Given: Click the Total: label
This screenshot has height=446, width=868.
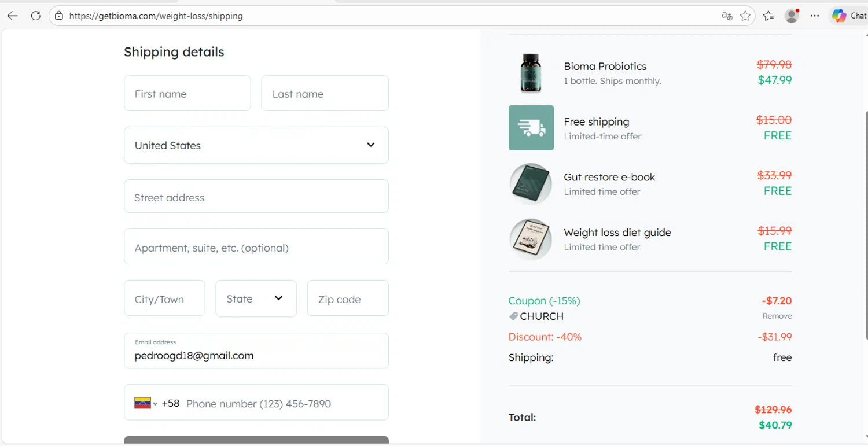Looking at the screenshot, I should [x=522, y=417].
